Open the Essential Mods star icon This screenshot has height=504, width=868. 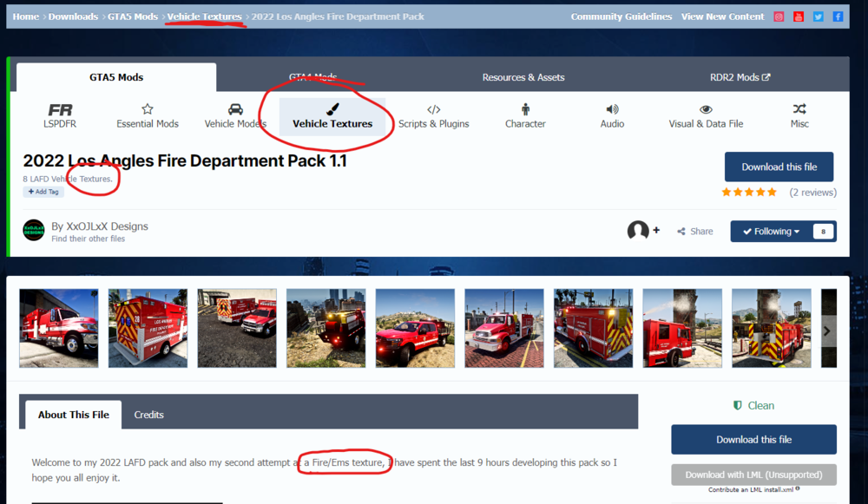point(147,109)
